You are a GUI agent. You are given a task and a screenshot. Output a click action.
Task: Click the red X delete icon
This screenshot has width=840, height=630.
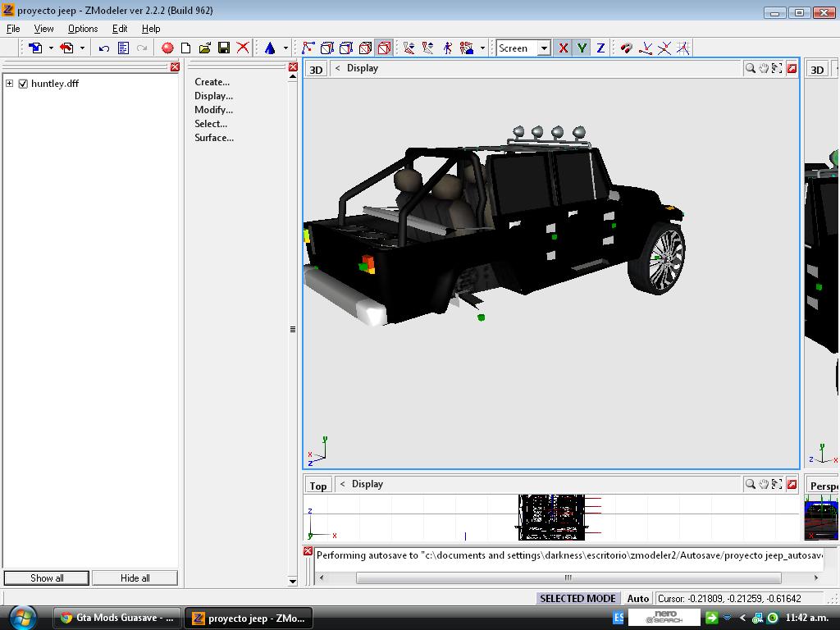point(243,48)
